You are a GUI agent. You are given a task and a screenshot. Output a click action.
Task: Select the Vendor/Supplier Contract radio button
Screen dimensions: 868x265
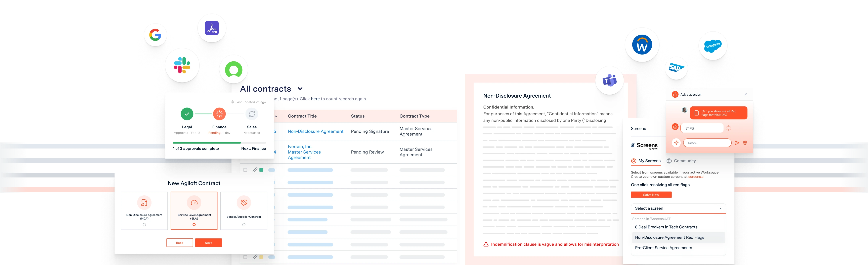[x=244, y=225]
